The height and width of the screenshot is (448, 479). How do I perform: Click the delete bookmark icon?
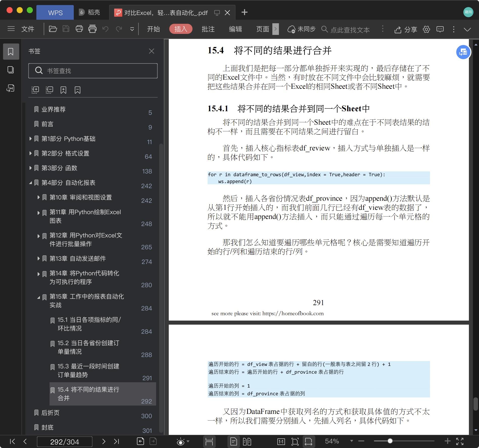click(x=78, y=90)
